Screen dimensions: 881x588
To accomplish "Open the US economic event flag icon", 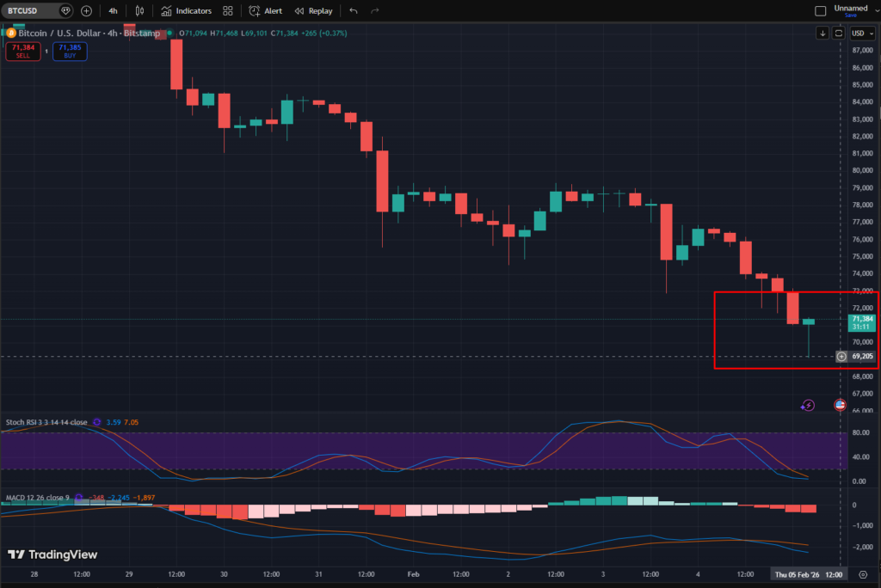I will tap(841, 405).
